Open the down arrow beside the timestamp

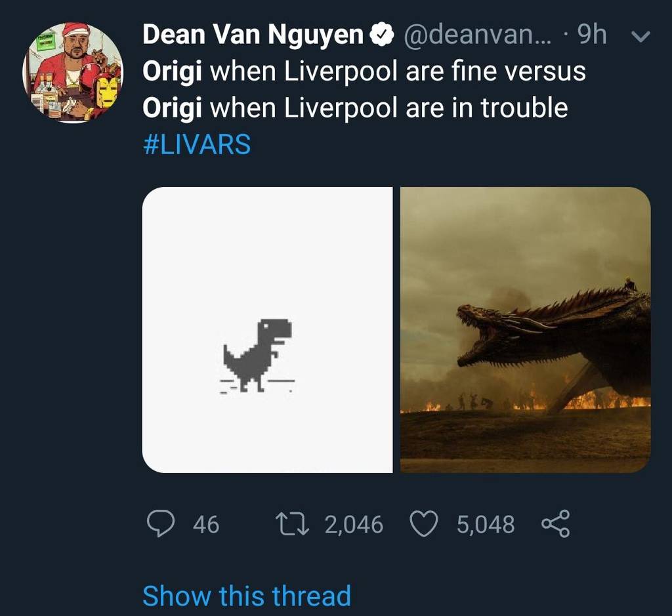[640, 35]
